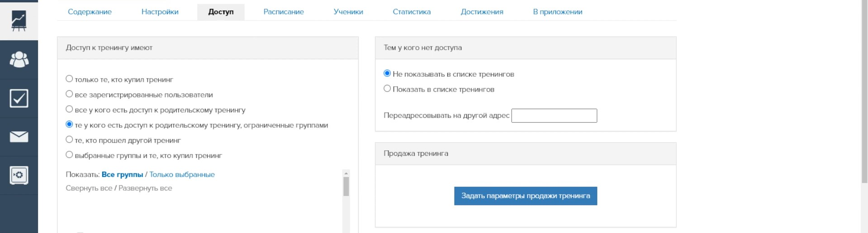Choose 'Показать в списке тренингов' radio
868x233 pixels.
click(387, 89)
